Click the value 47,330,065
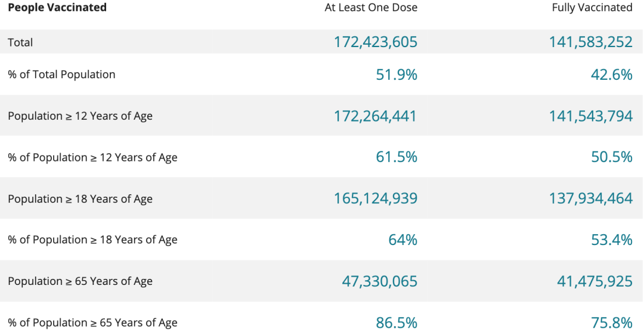Image resolution: width=644 pixels, height=332 pixels. pos(379,281)
